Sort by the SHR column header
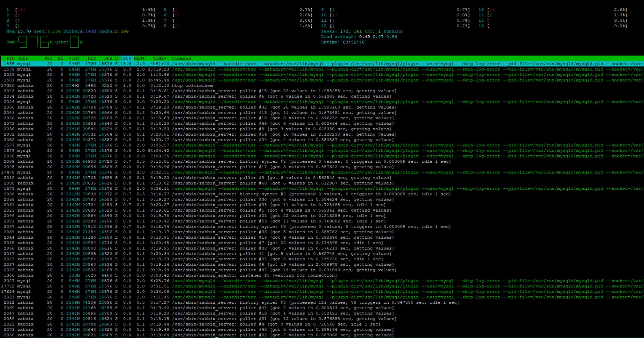 point(108,58)
